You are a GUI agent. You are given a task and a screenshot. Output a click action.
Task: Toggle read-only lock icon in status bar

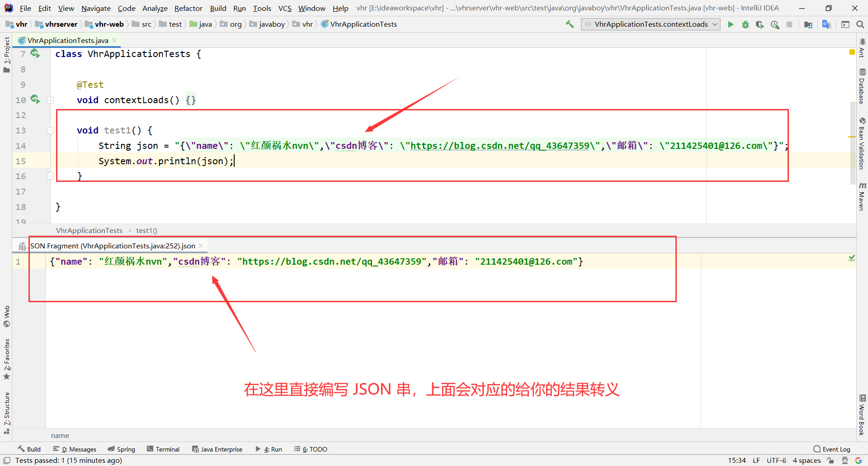pos(830,461)
